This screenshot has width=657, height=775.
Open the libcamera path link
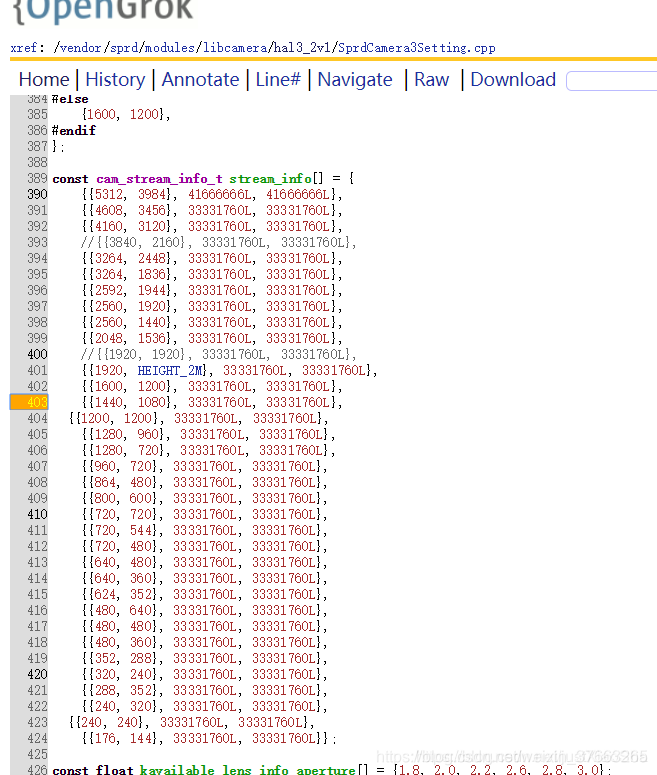(x=235, y=48)
